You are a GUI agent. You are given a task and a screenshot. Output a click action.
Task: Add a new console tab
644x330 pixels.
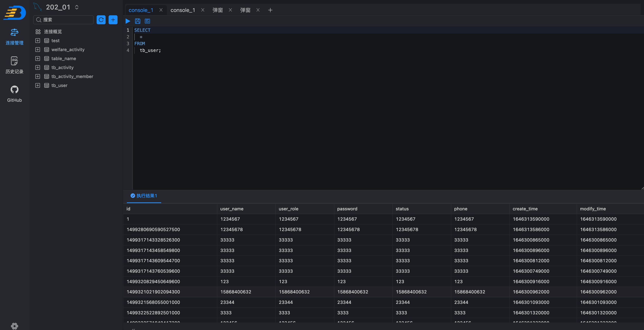click(x=270, y=10)
